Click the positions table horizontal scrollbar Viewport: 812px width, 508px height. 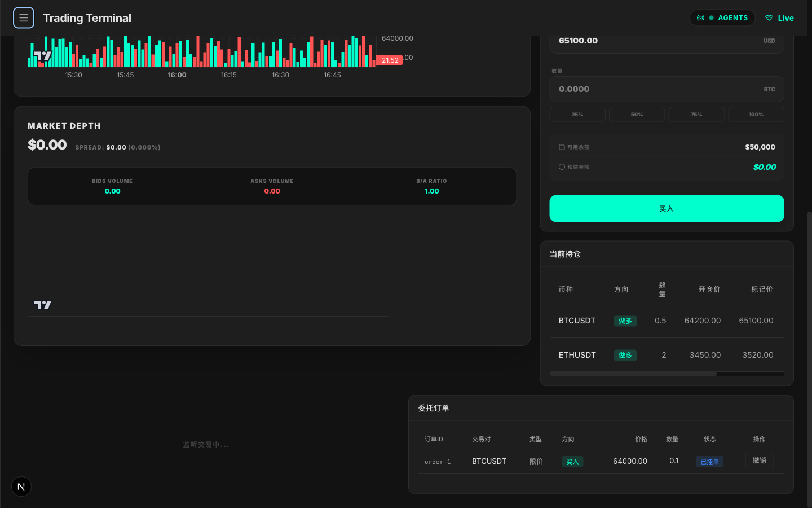pos(633,374)
